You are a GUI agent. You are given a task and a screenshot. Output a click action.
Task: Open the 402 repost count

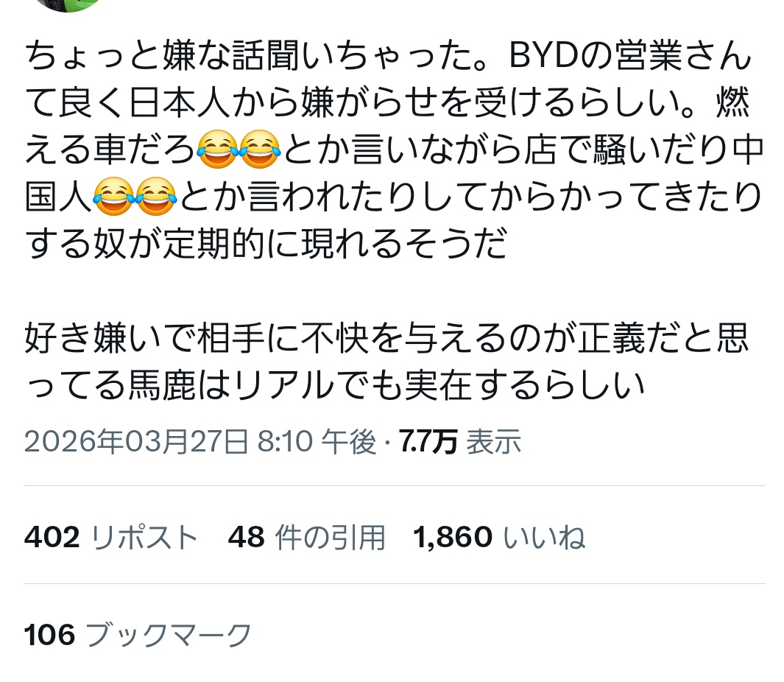52,538
